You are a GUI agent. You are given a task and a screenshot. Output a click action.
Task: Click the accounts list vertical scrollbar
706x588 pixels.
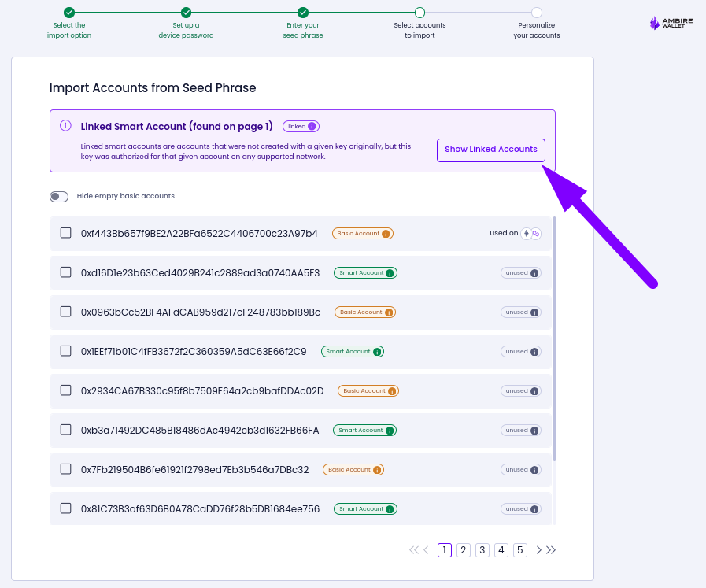pyautogui.click(x=554, y=338)
